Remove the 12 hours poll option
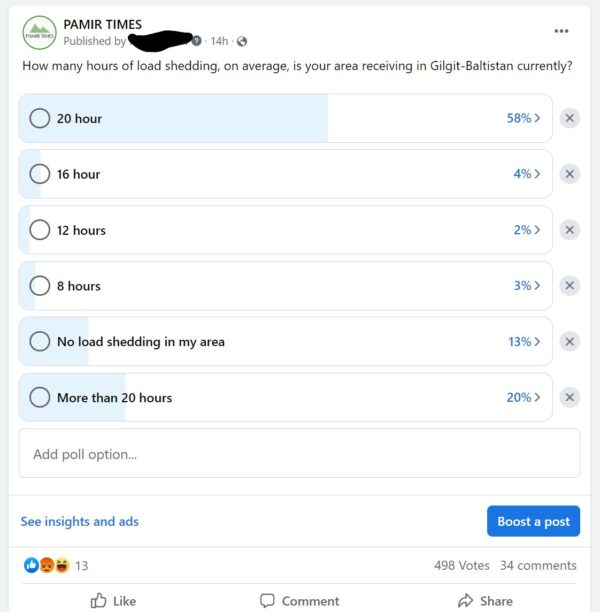The width and height of the screenshot is (600, 612). pos(570,230)
